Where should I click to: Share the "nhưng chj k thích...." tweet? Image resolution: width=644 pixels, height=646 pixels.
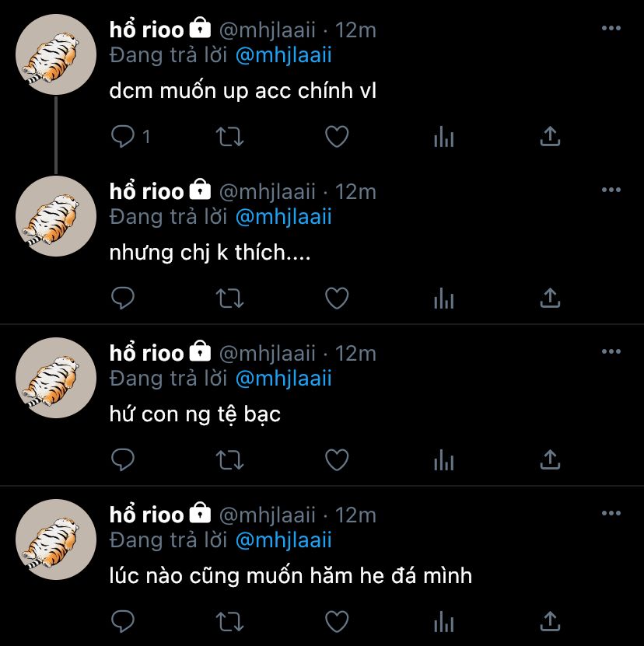point(550,299)
